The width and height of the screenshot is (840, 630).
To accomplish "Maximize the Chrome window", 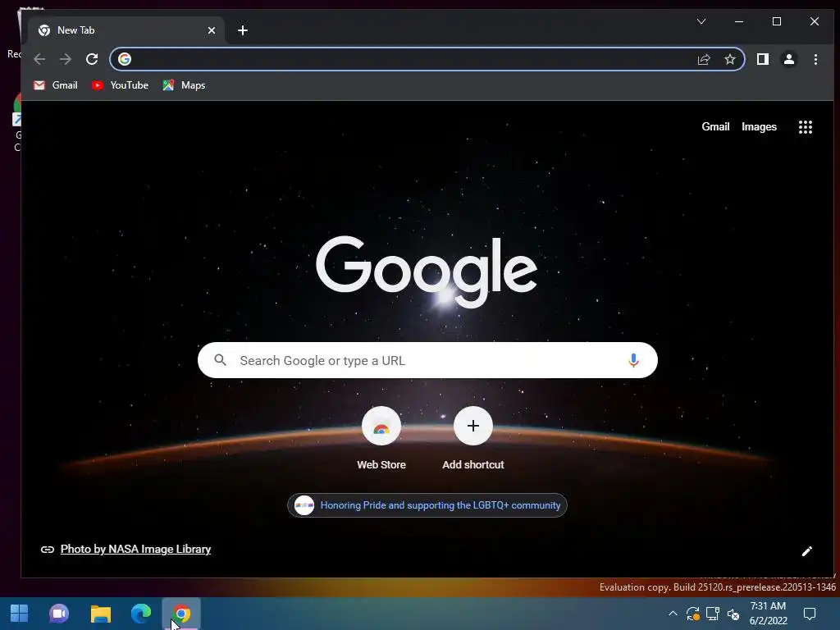I will pos(776,21).
